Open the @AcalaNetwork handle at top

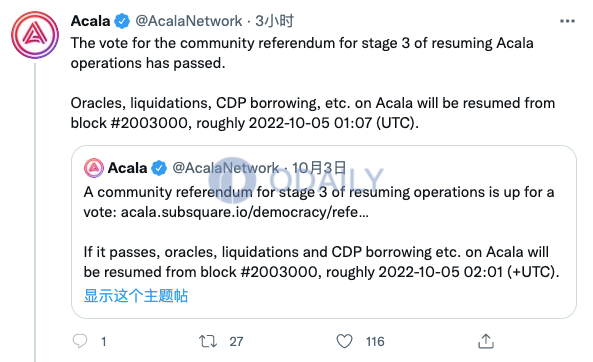click(x=189, y=21)
